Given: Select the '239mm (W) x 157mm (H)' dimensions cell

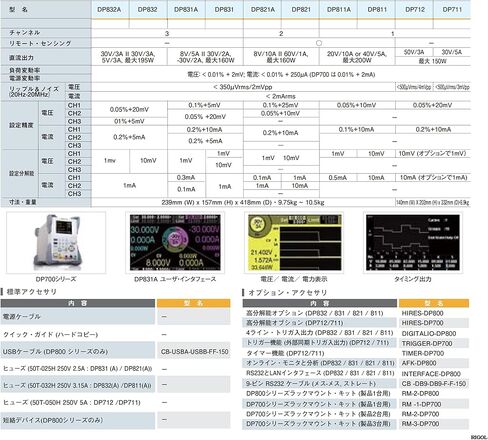Looking at the screenshot, I should coord(243,202).
